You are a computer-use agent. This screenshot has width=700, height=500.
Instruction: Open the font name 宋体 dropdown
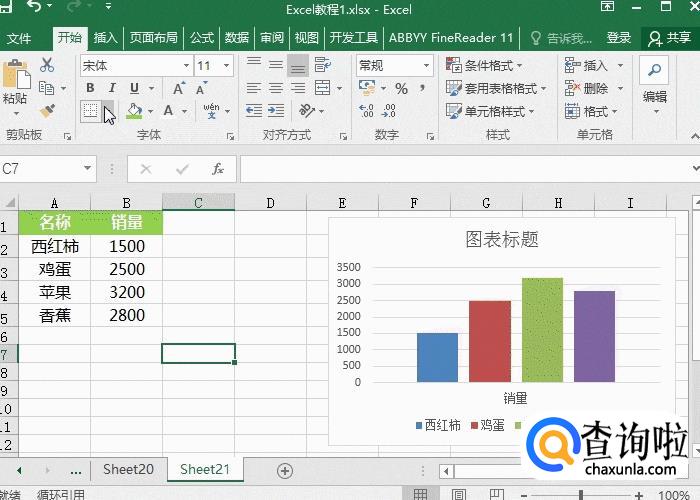186,66
